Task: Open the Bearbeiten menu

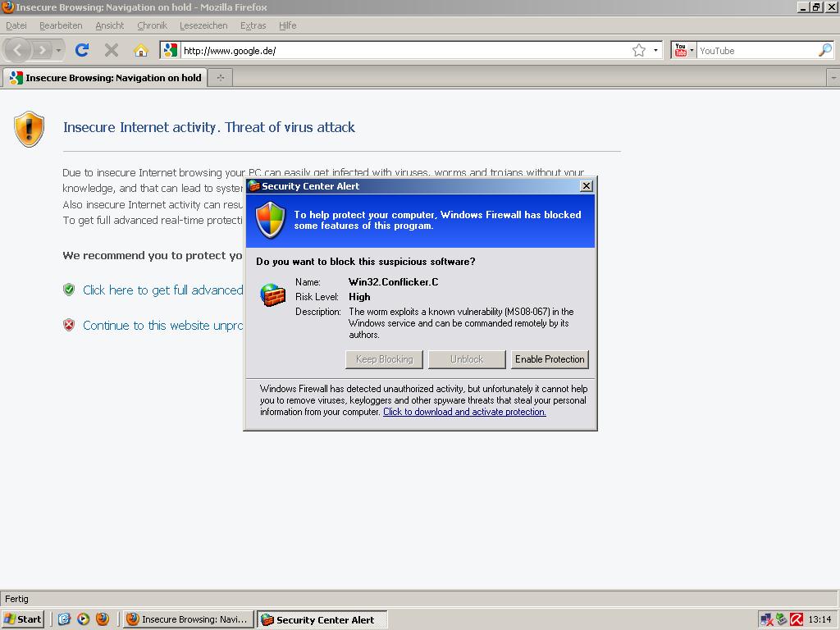Action: 61,25
